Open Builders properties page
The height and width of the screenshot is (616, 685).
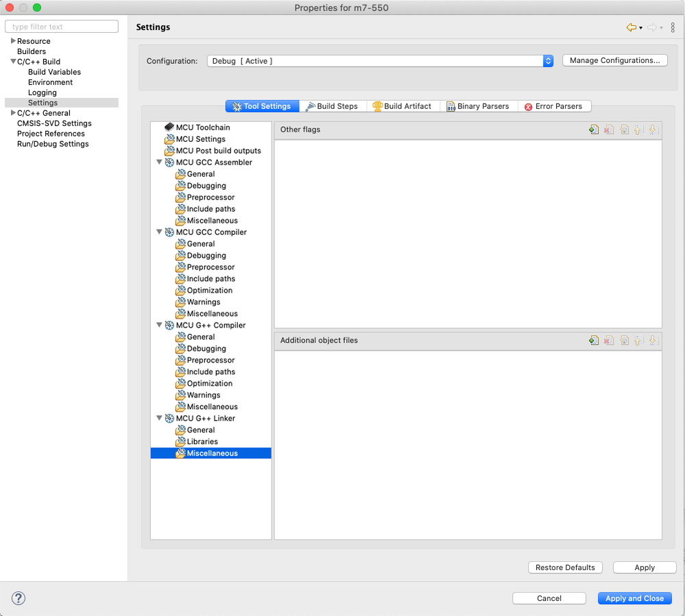[x=32, y=51]
